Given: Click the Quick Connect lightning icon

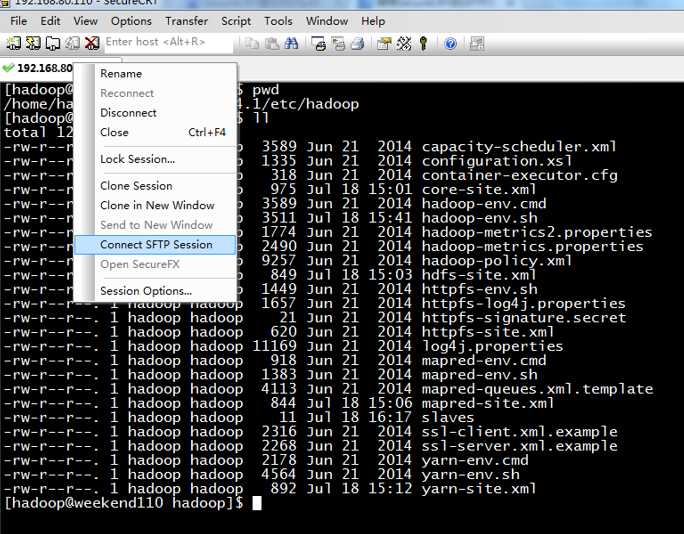Looking at the screenshot, I should [x=33, y=43].
